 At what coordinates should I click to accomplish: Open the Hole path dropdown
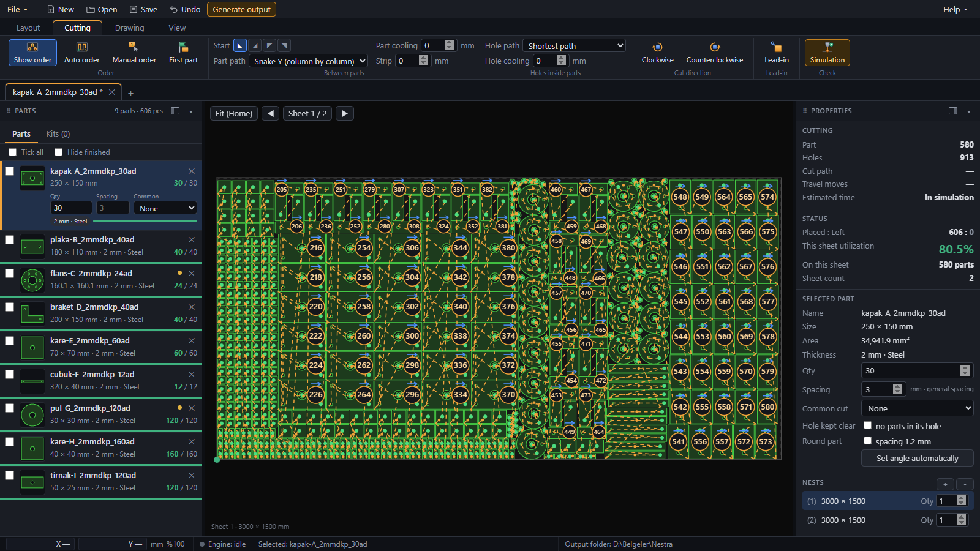574,46
